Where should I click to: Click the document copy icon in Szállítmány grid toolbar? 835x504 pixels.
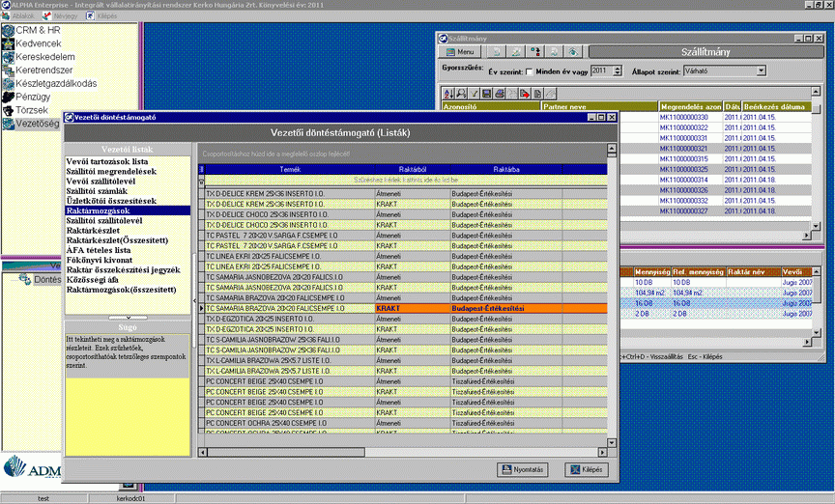coord(538,94)
